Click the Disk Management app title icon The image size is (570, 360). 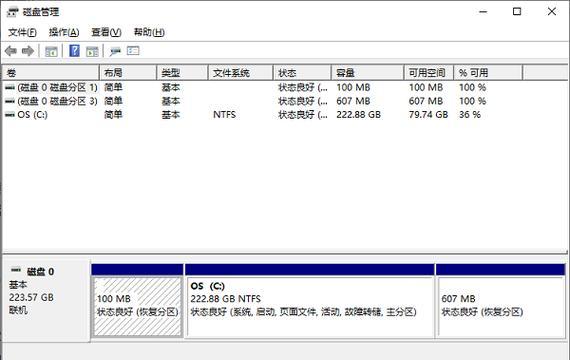[12, 12]
